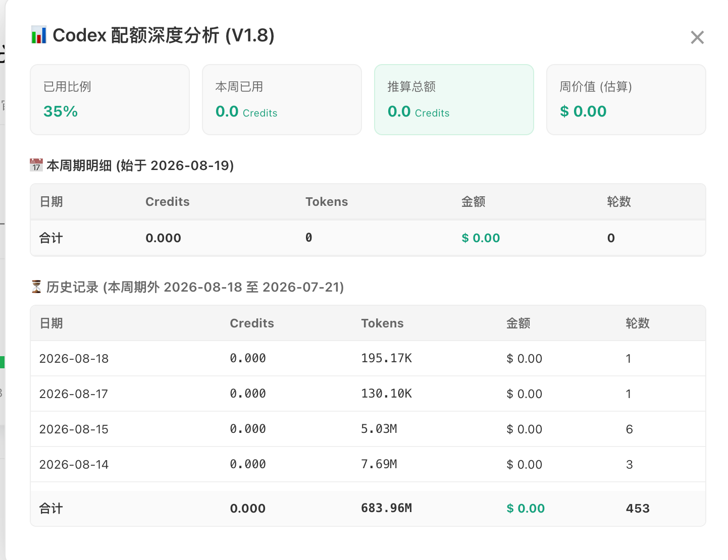
Task: Close the Codex quota analysis dialog
Action: coord(697,37)
